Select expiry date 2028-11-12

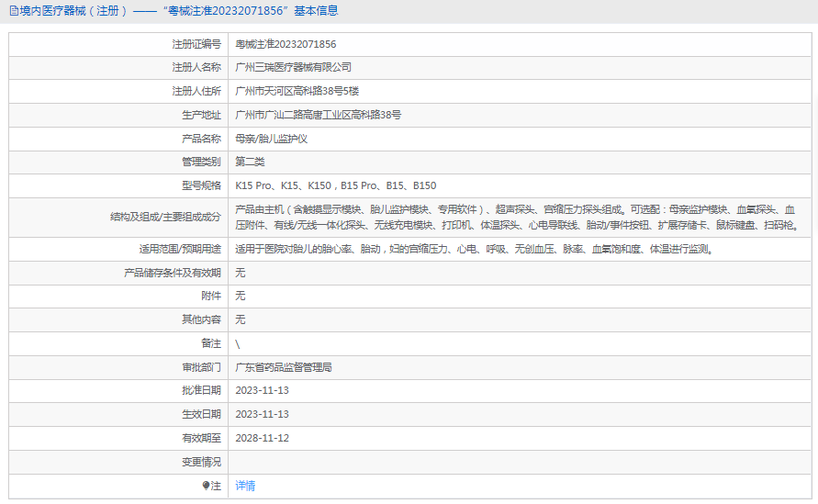[262, 438]
